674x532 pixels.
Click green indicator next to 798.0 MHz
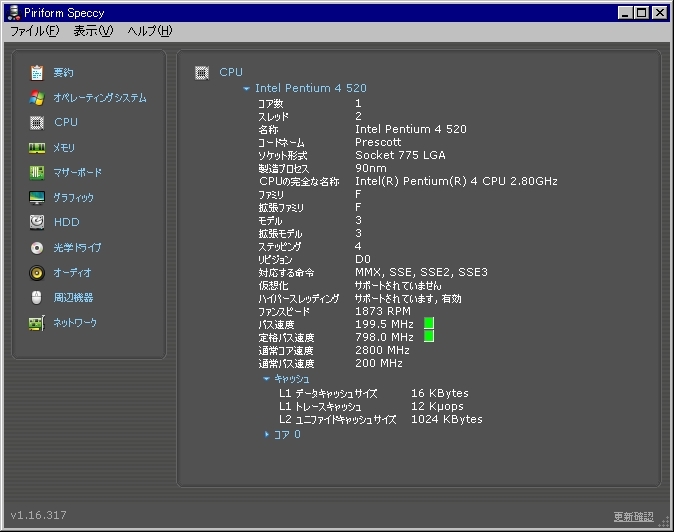[x=429, y=337]
